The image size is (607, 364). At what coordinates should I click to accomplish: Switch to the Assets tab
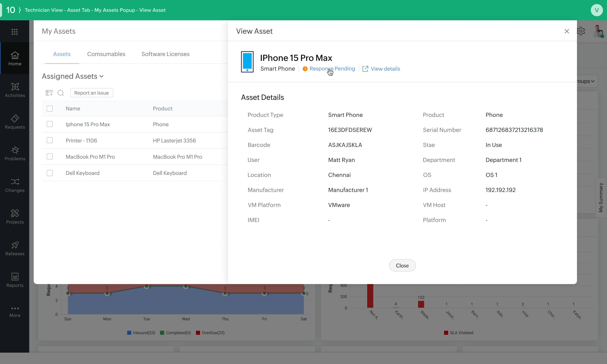62,54
